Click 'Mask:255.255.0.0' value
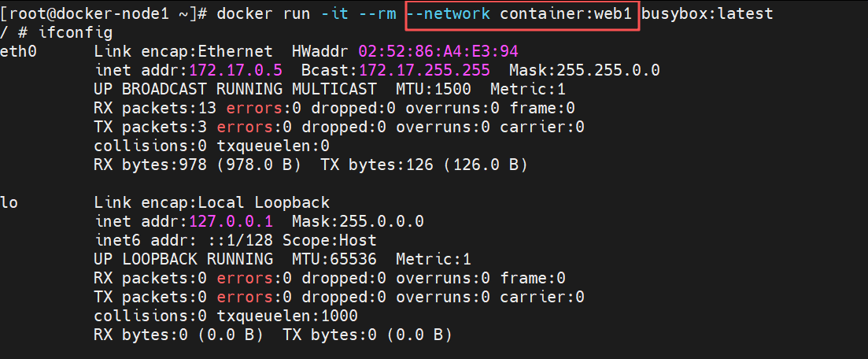 click(585, 70)
